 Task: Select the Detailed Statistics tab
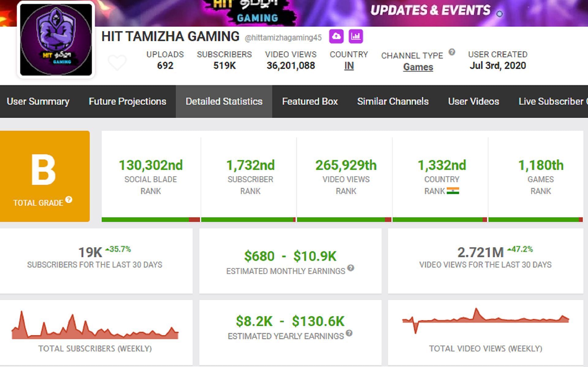tap(224, 101)
